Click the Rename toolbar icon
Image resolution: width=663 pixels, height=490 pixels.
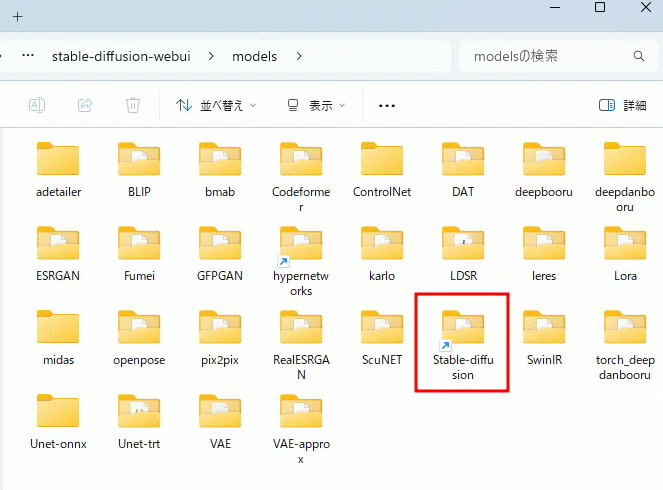(x=37, y=105)
